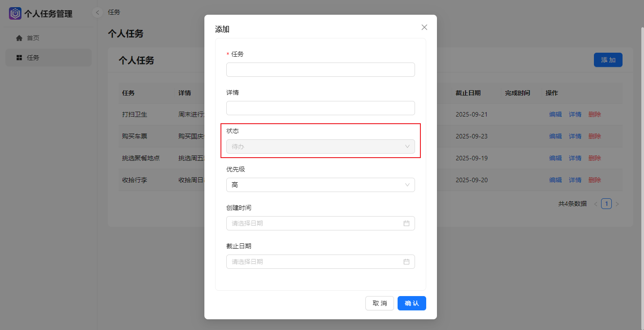Viewport: 644px width, 330px height.
Task: Collapse sidebar using chevron beside 任务 breadcrumb
Action: pos(97,12)
